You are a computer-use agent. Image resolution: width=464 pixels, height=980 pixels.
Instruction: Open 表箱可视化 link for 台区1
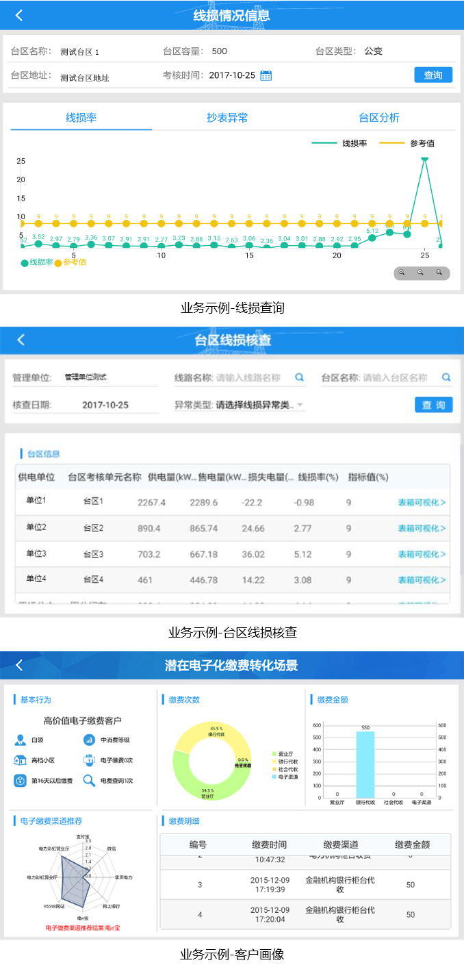422,503
